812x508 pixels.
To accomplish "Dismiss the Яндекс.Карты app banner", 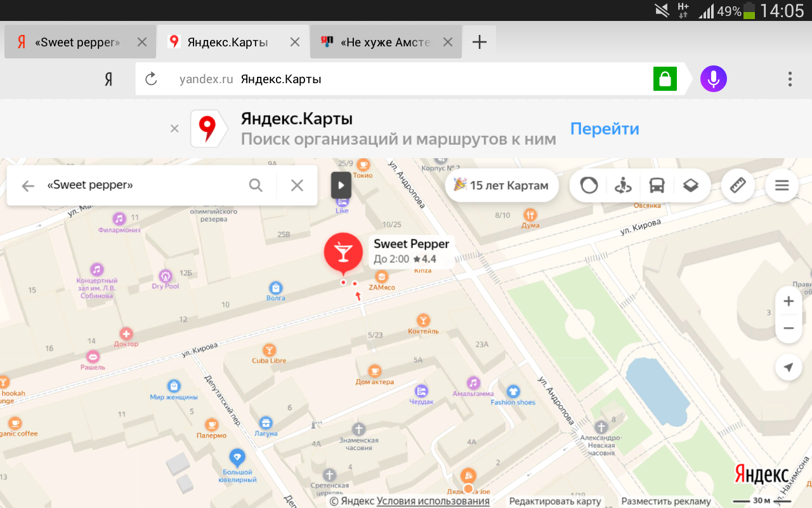I will click(174, 128).
